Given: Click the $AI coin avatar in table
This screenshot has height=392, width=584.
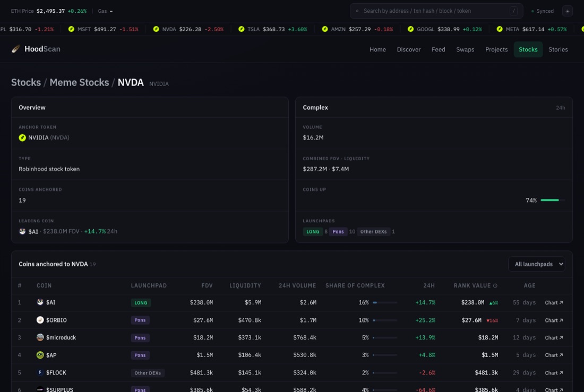Looking at the screenshot, I should click(40, 302).
